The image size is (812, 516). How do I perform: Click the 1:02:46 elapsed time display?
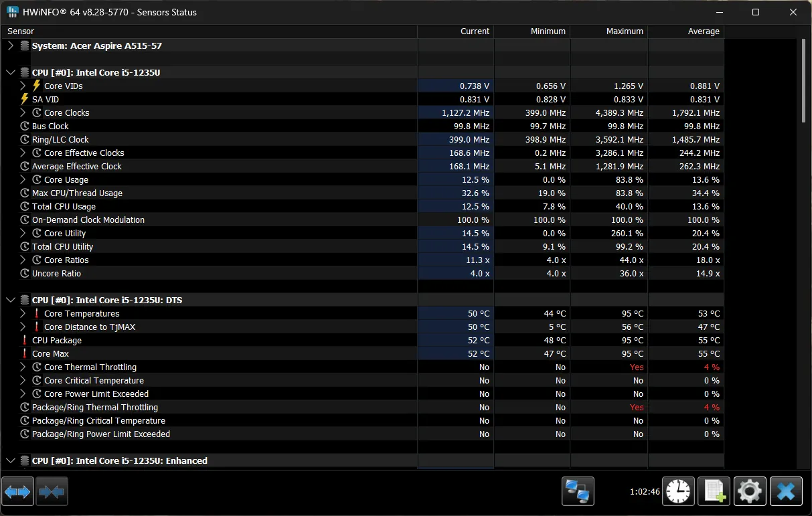click(645, 492)
